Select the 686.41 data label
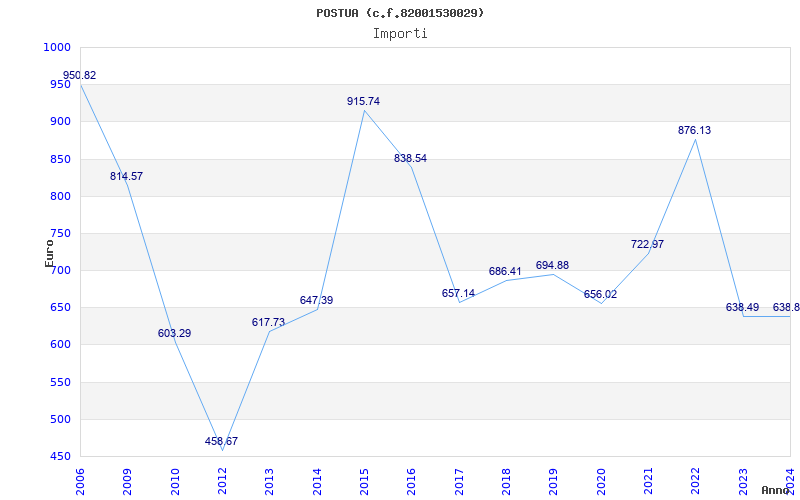Image resolution: width=800 pixels, height=500 pixels. [x=505, y=271]
